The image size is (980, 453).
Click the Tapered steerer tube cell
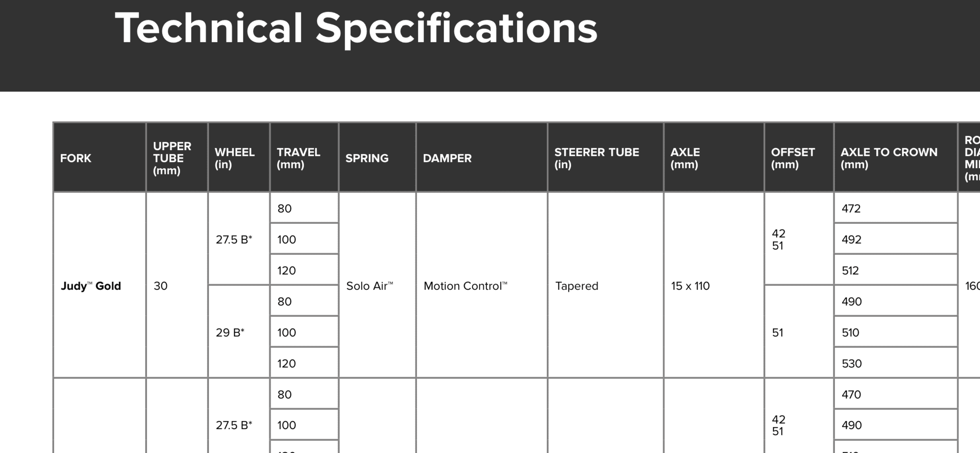click(606, 285)
